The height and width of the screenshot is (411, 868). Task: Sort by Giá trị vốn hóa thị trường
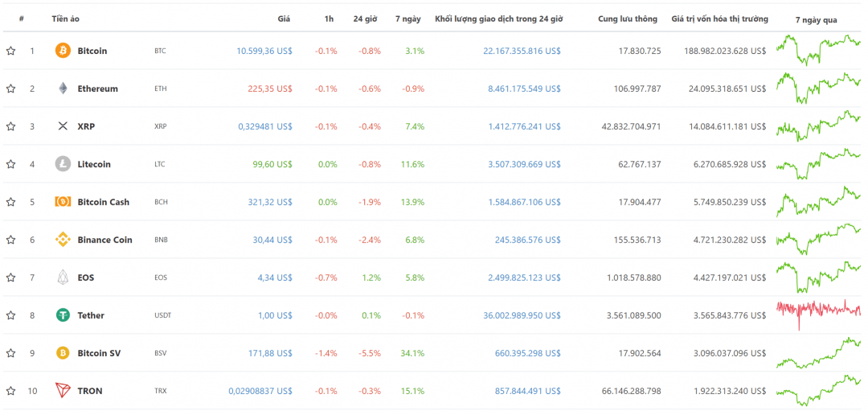(x=719, y=18)
